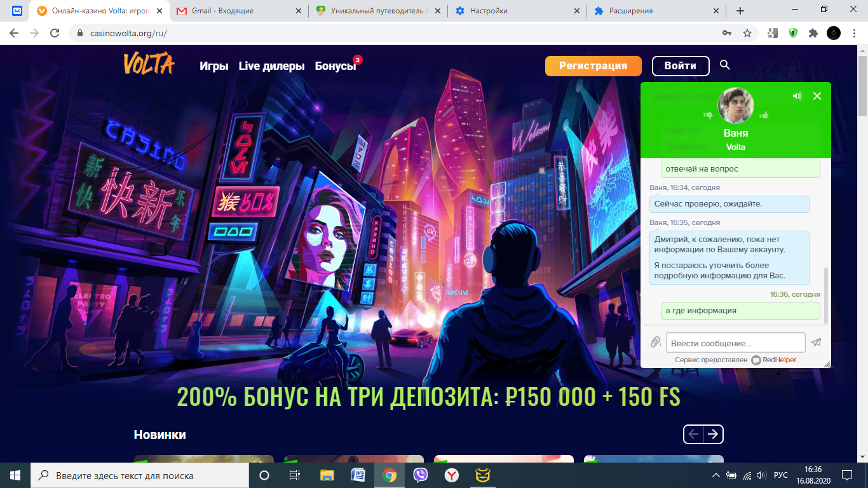Open the grey 'g' extension icon

(773, 33)
